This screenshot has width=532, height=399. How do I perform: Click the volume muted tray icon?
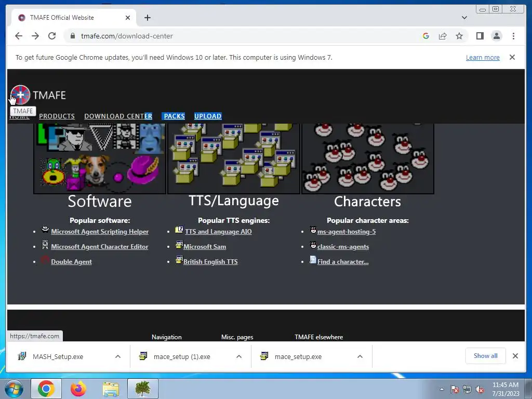(x=480, y=389)
